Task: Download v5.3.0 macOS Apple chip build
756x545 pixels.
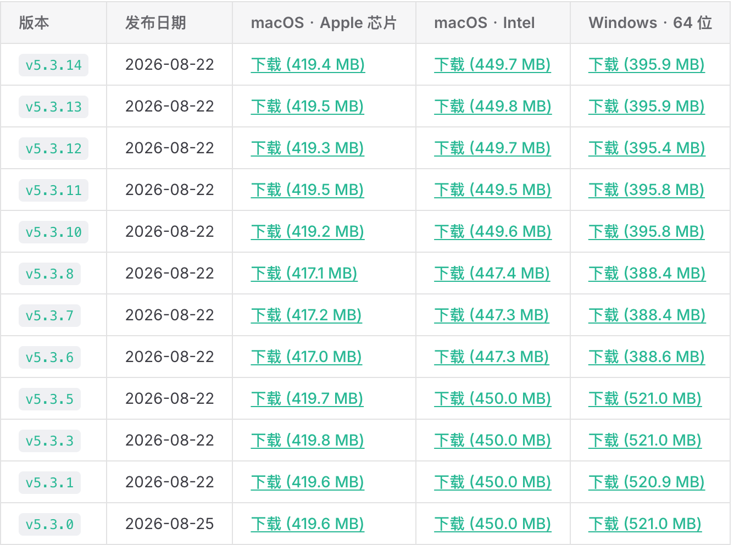Action: tap(308, 524)
